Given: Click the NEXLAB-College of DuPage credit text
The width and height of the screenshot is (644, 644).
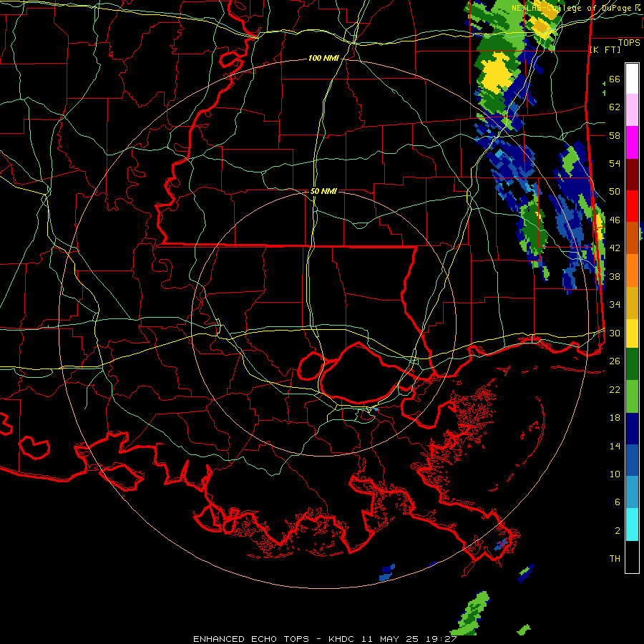Looking at the screenshot, I should click(x=575, y=8).
